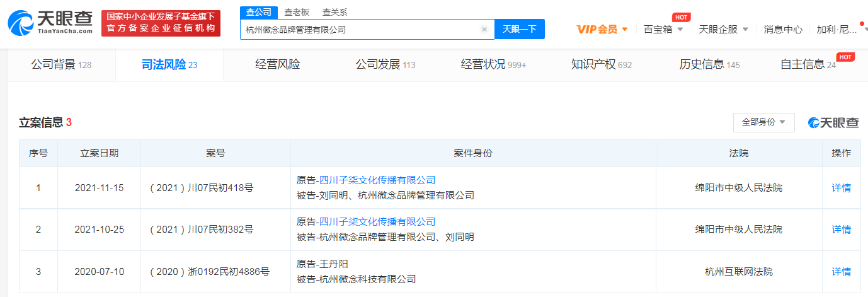Switch to the 知识产权 tab
Image resolution: width=868 pixels, height=297 pixels.
[601, 64]
